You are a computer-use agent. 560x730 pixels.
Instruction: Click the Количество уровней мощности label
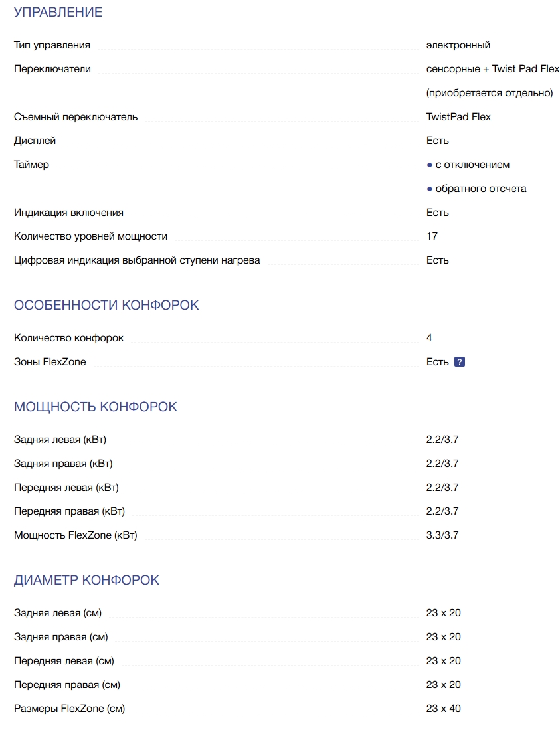point(90,236)
